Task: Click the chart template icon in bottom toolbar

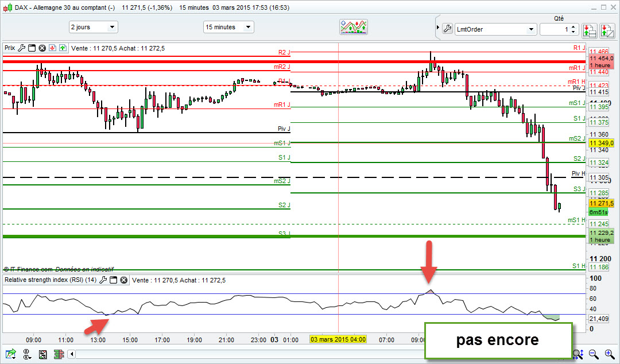Action: click(x=42, y=354)
